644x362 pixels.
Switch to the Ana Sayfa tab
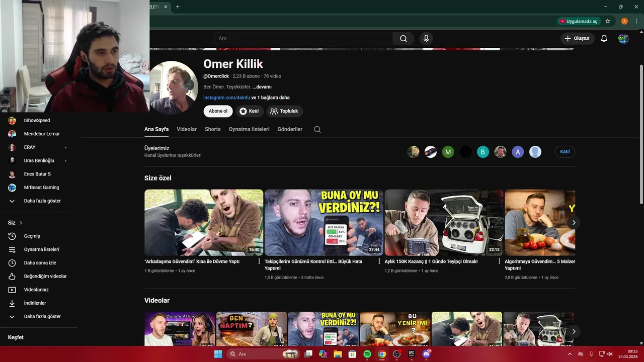pyautogui.click(x=156, y=129)
